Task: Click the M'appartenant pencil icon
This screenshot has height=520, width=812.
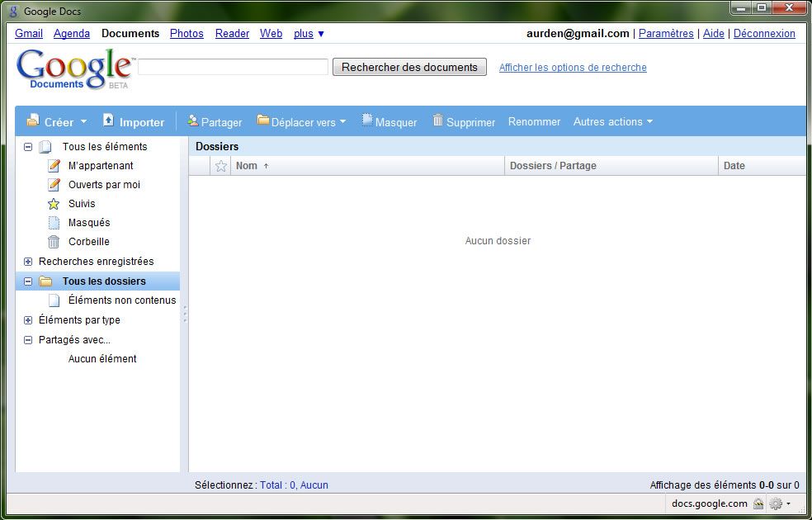Action: click(54, 165)
